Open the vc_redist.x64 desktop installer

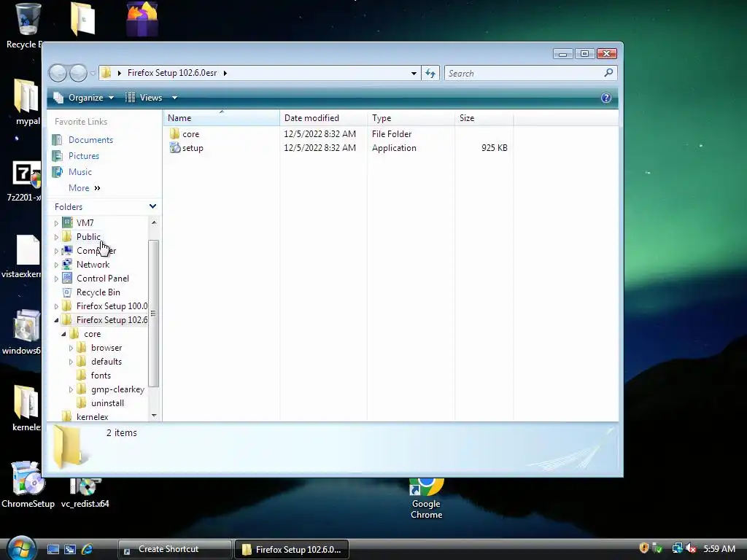(x=85, y=493)
